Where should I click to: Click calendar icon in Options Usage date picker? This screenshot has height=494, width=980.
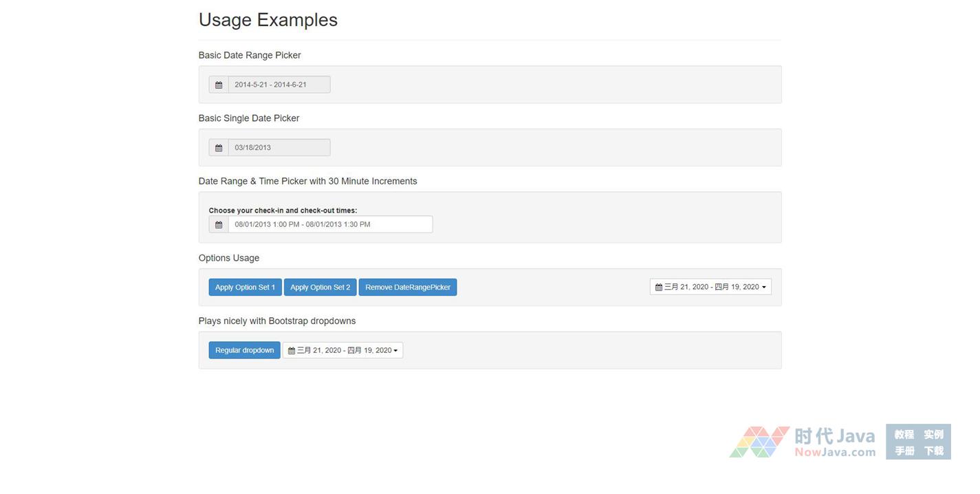coord(659,287)
